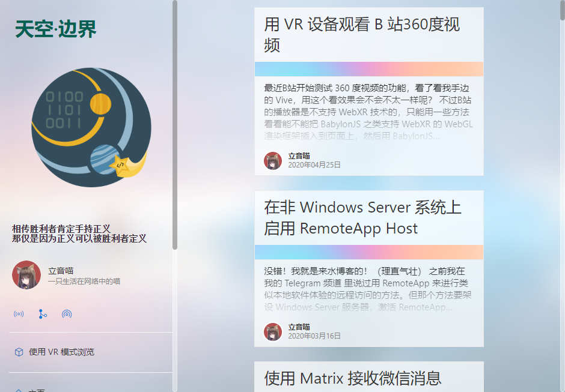
Task: Click the cube icon beside 使用 VR 模式浏览
Action: [19, 352]
